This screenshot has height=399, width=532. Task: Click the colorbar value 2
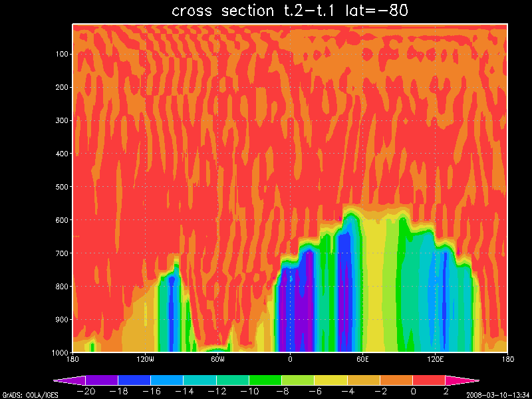click(446, 392)
